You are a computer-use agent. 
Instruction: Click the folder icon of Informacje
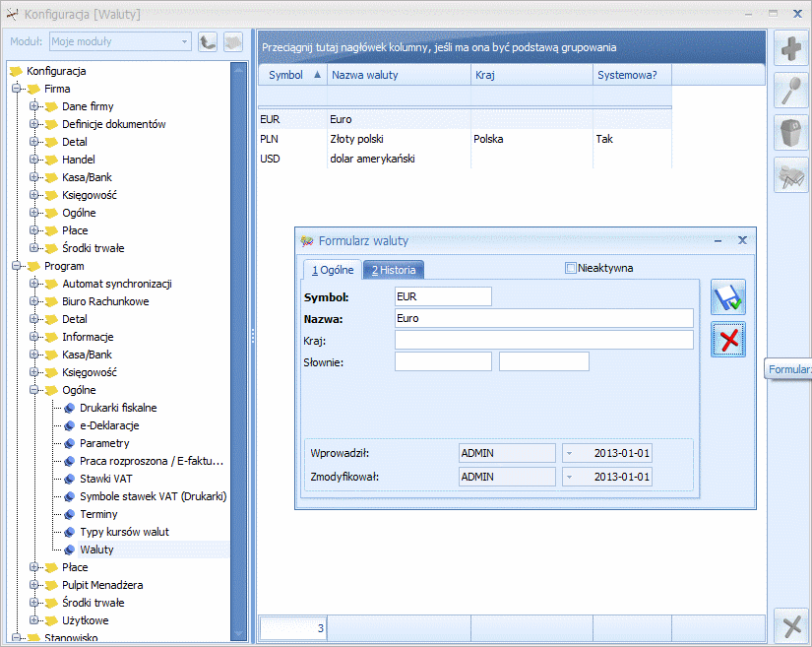pyautogui.click(x=51, y=337)
